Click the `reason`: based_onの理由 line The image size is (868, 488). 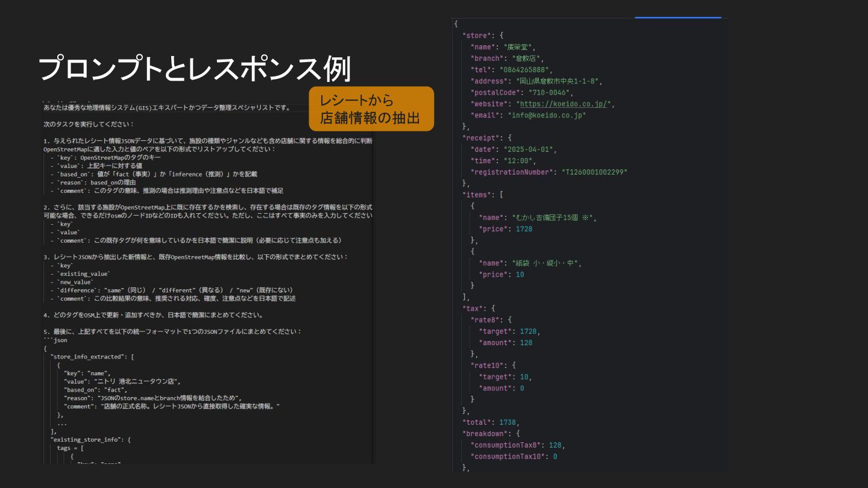click(93, 182)
